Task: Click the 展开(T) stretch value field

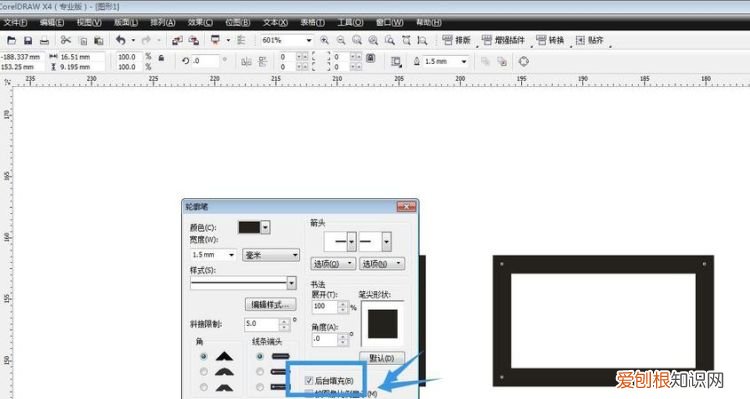Action: point(325,307)
